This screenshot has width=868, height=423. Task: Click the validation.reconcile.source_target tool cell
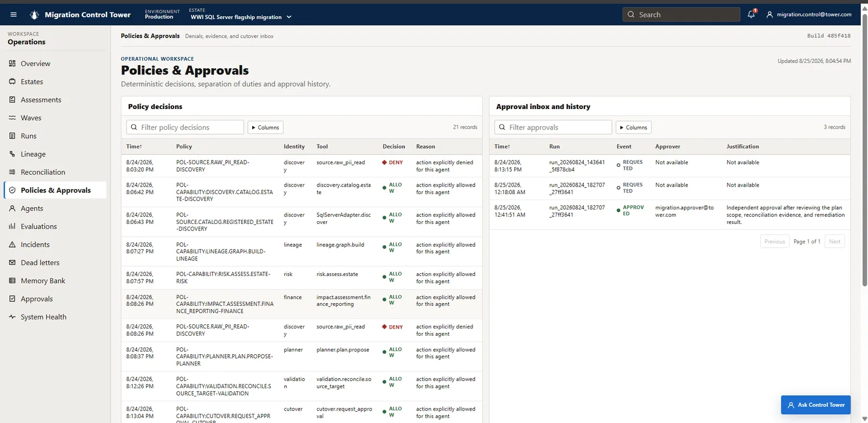[344, 383]
